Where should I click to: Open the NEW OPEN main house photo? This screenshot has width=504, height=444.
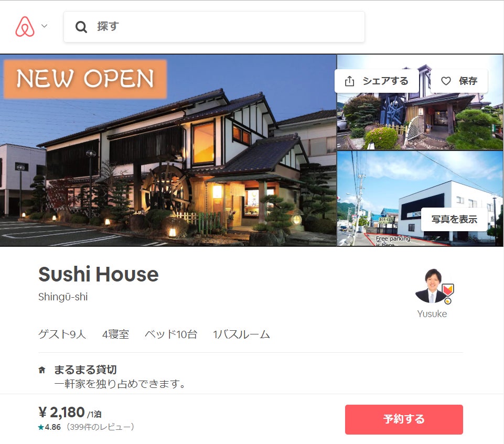point(168,150)
